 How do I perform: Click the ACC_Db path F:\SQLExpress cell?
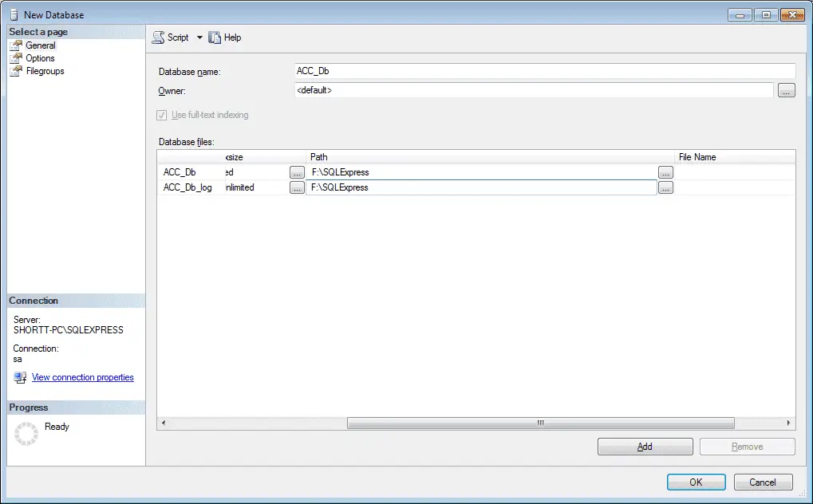[482, 172]
